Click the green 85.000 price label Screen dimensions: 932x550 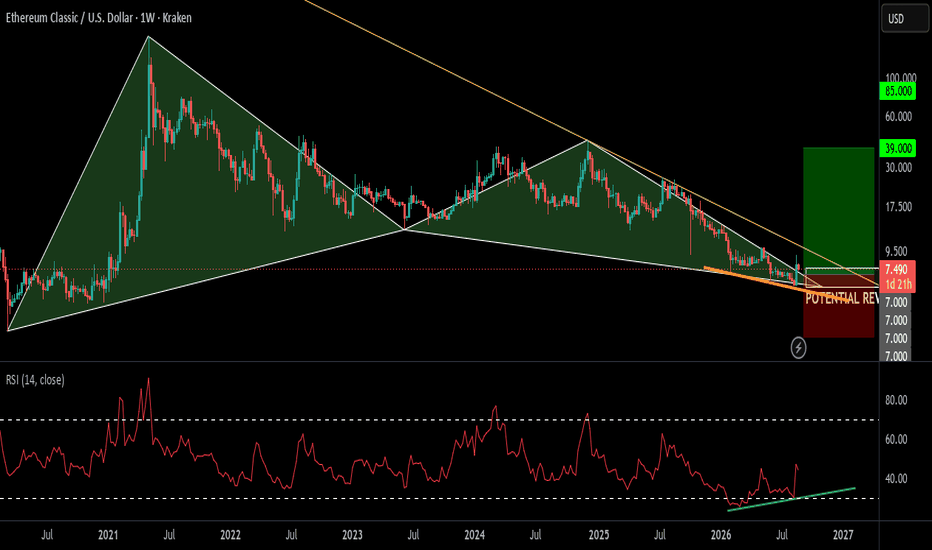[898, 92]
